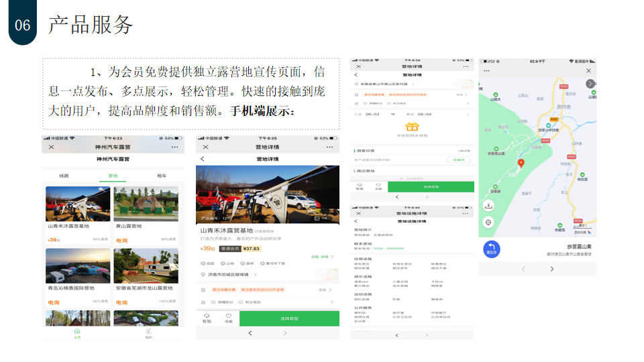Close the 神州汽车露营 list screen with X

52,147
